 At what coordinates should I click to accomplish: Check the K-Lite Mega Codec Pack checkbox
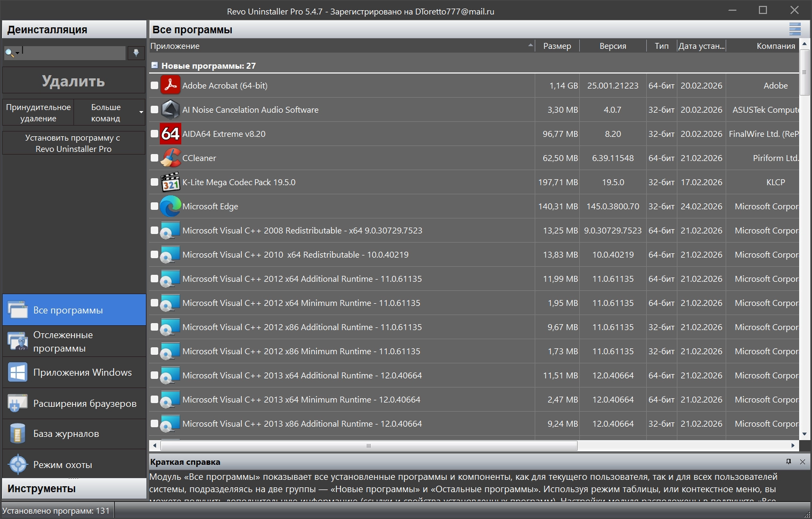coord(154,182)
